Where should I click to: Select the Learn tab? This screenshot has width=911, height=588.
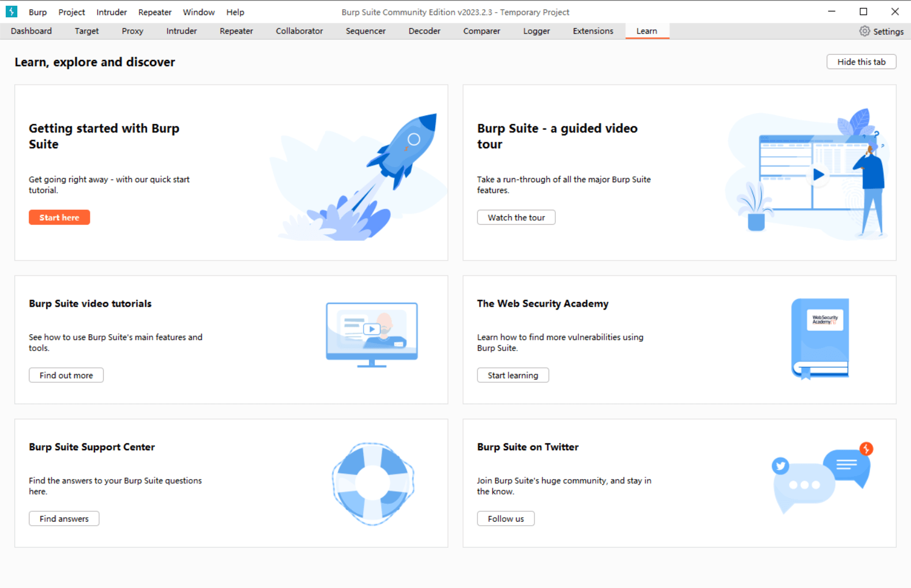point(647,31)
